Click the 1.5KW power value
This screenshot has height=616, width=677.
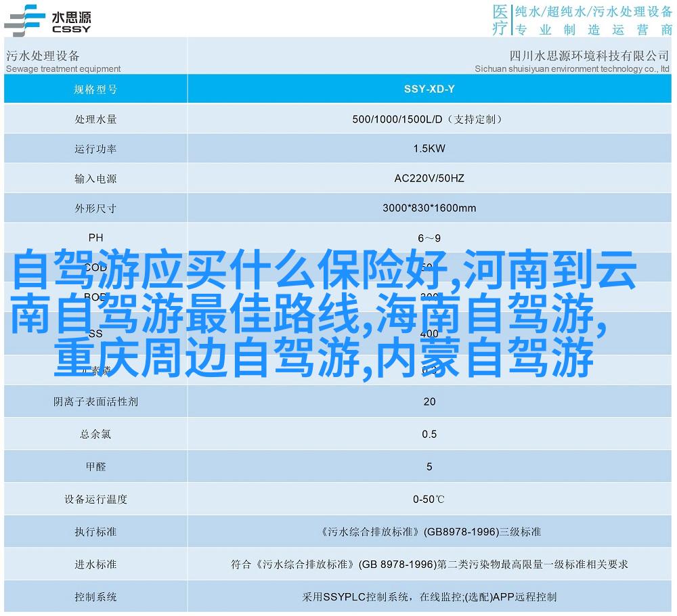click(429, 148)
